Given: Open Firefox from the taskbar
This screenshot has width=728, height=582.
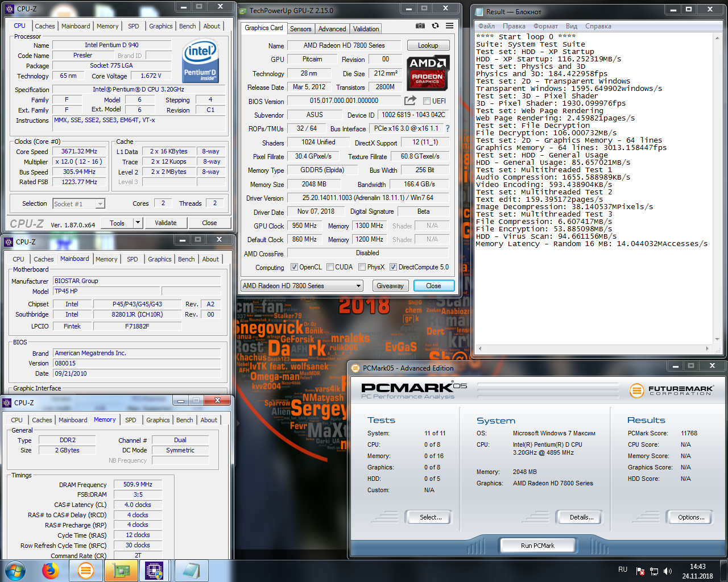Looking at the screenshot, I should pyautogui.click(x=51, y=571).
